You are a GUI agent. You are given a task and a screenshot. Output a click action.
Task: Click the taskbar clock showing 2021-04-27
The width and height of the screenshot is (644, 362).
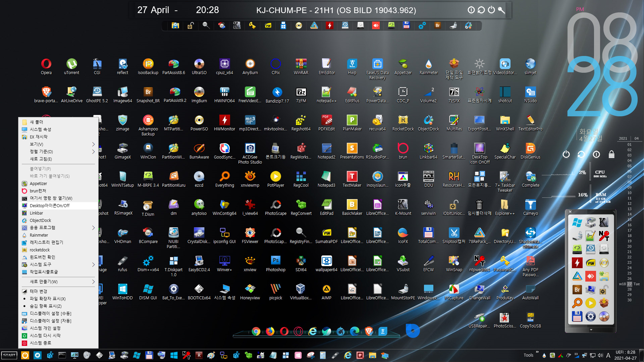point(625,355)
